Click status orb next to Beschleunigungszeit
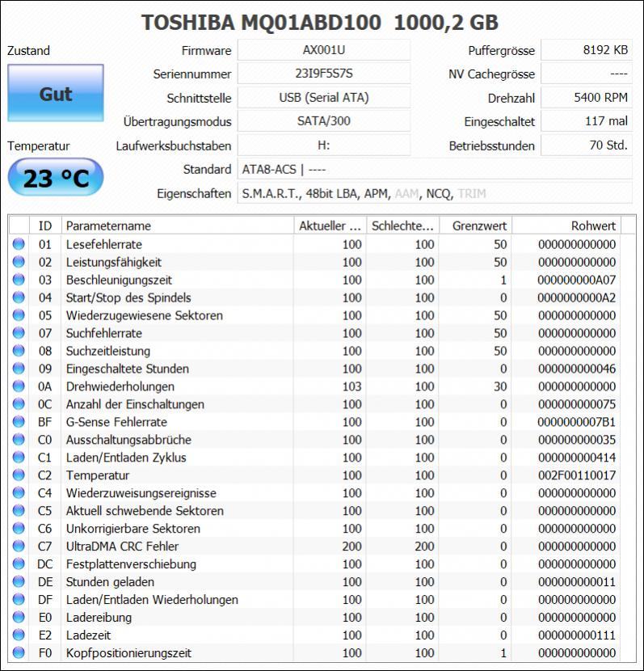 [x=19, y=280]
